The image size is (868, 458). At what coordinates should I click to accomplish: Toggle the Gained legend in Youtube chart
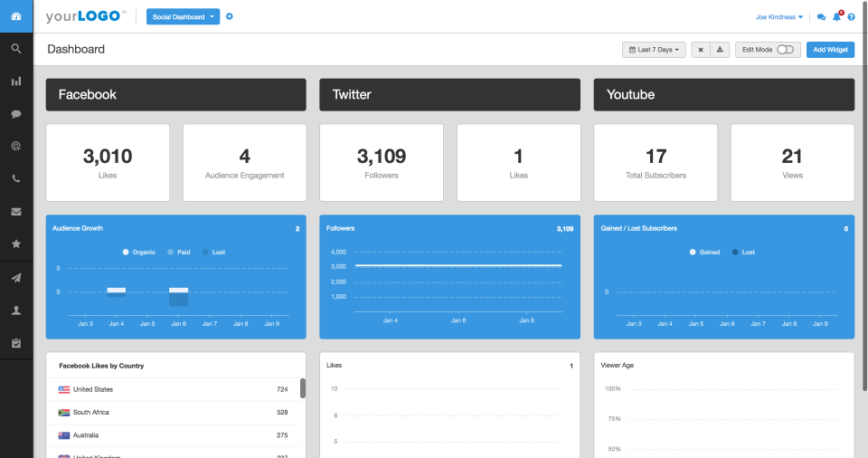tap(704, 253)
